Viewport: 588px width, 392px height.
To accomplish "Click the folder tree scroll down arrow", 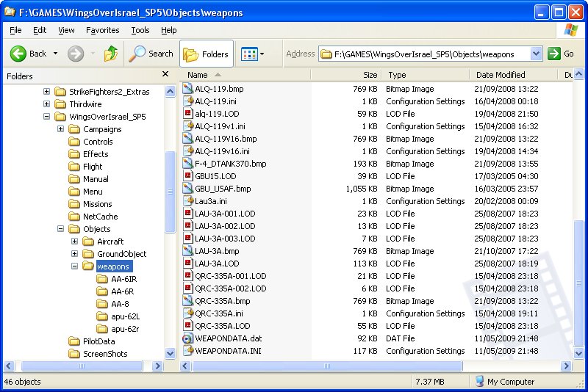I will point(170,353).
